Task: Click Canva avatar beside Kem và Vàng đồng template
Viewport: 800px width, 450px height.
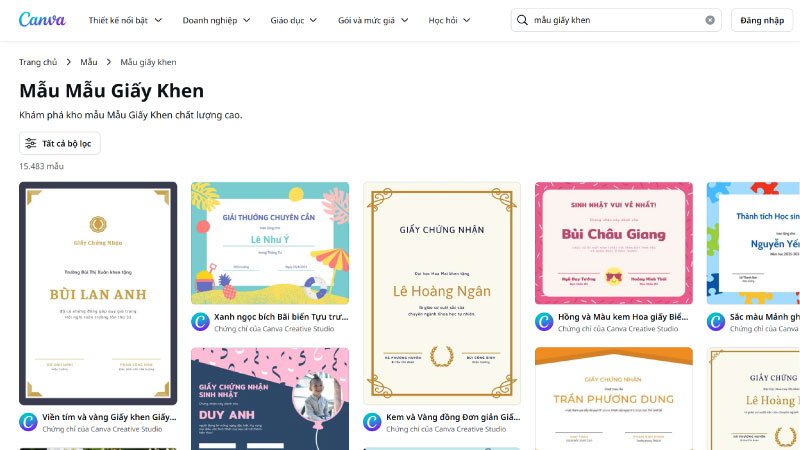Action: tap(372, 422)
